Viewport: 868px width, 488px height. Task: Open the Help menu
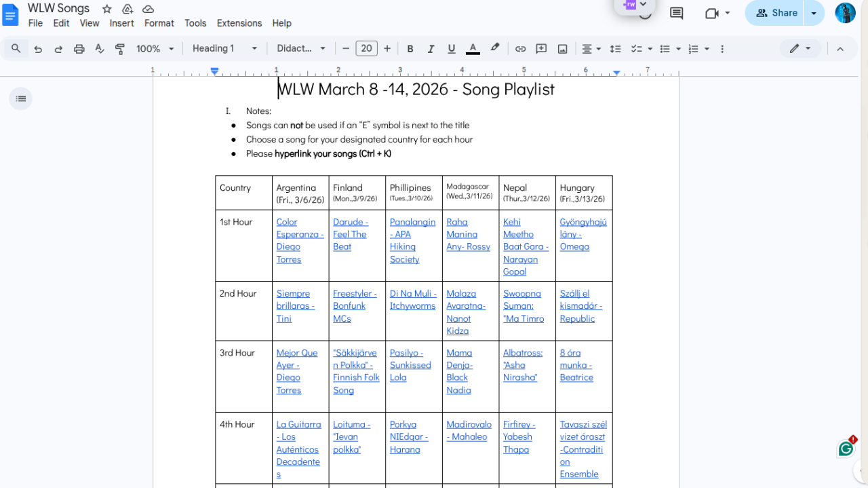[x=282, y=23]
